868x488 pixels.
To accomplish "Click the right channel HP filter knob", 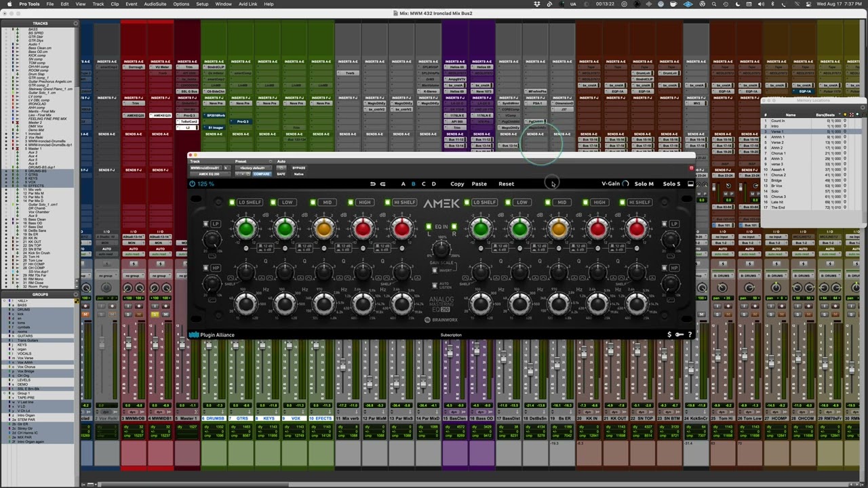I will point(671,283).
